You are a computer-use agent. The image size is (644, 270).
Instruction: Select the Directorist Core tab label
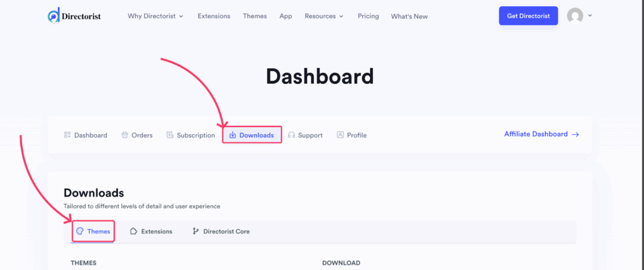coord(226,232)
